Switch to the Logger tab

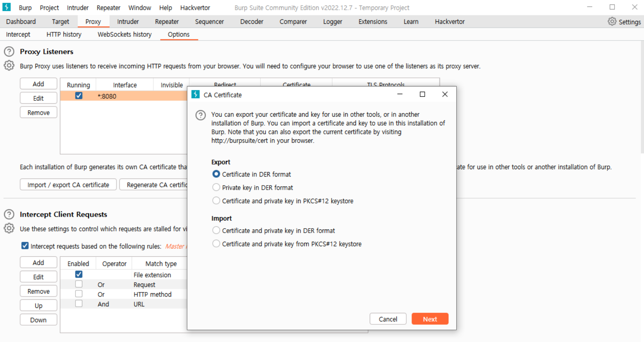(x=332, y=22)
